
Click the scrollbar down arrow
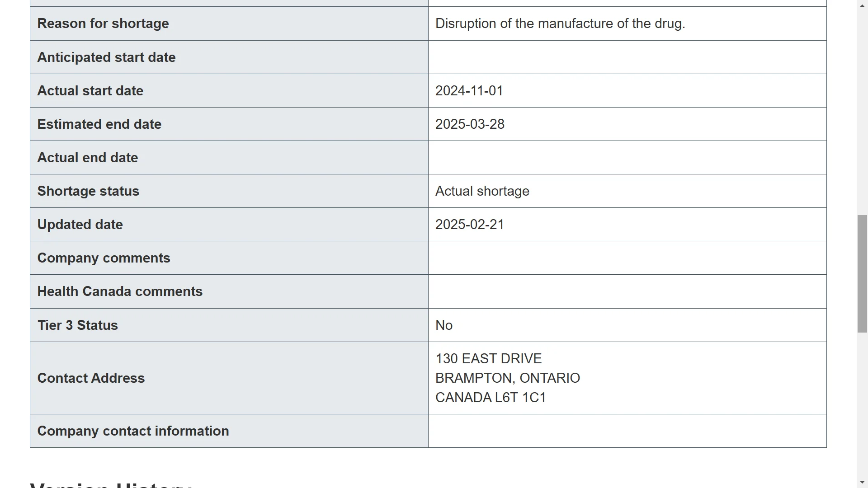coord(862,483)
